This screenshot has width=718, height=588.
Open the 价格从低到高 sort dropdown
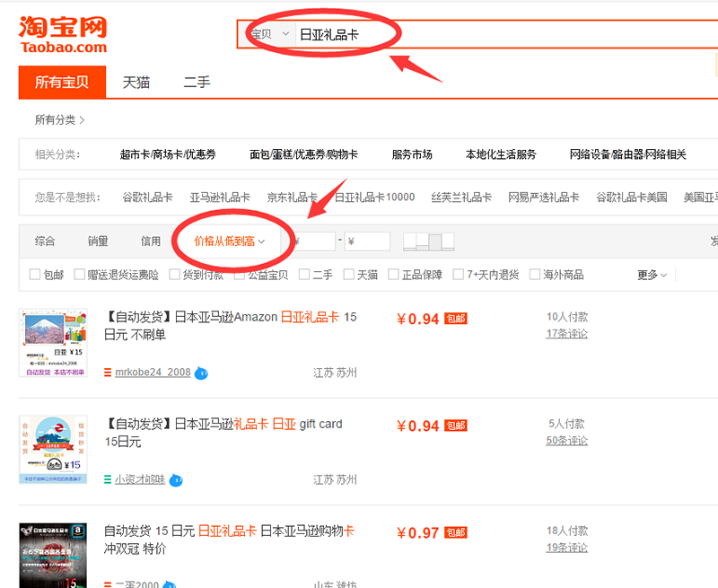point(230,241)
